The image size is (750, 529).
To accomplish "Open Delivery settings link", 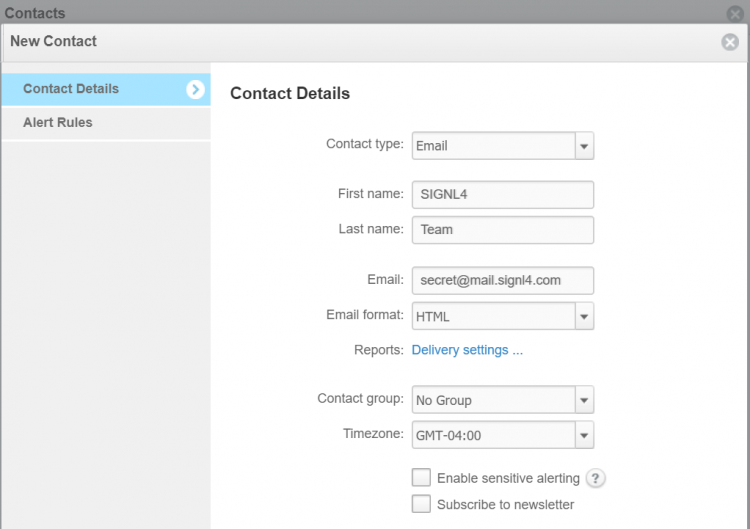I will pos(467,350).
